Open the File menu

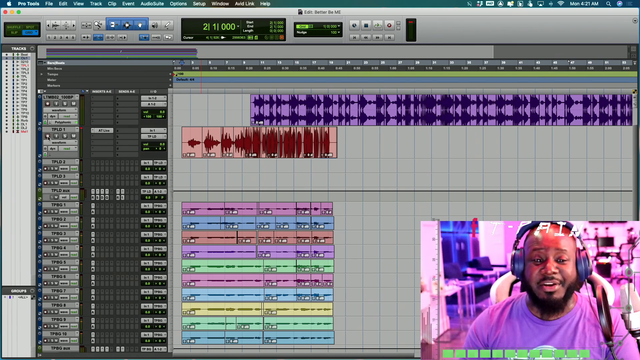[49, 4]
